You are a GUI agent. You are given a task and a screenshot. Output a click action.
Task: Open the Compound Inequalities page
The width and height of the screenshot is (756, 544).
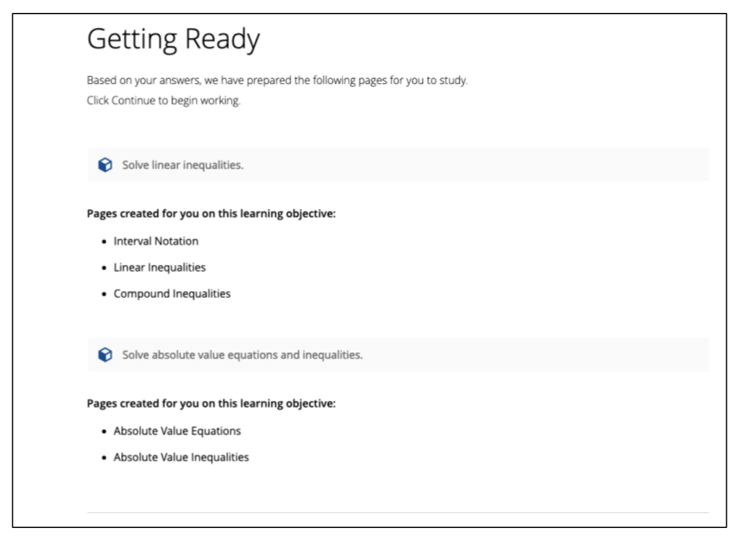172,294
